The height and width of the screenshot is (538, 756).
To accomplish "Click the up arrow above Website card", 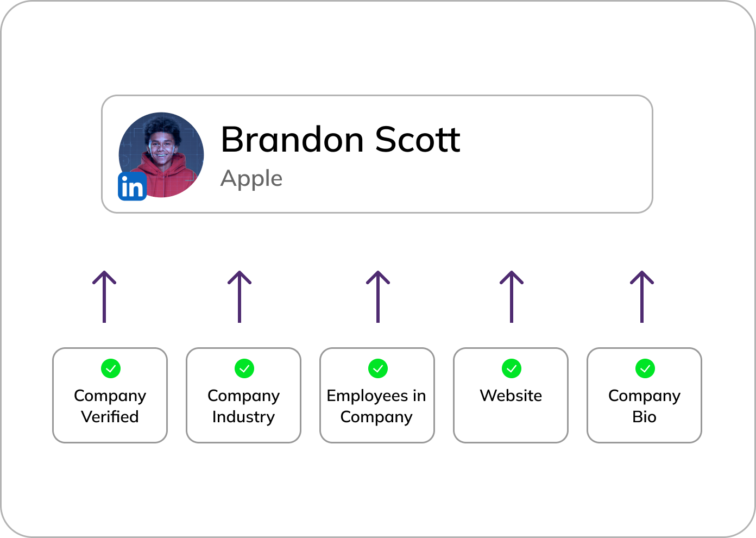I will coord(512,297).
